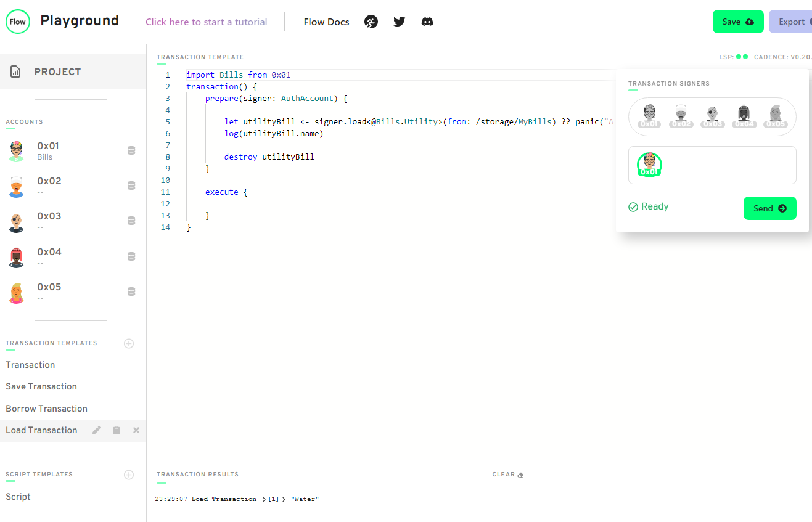The height and width of the screenshot is (522, 812).
Task: Click the Flow logo icon
Action: point(18,22)
